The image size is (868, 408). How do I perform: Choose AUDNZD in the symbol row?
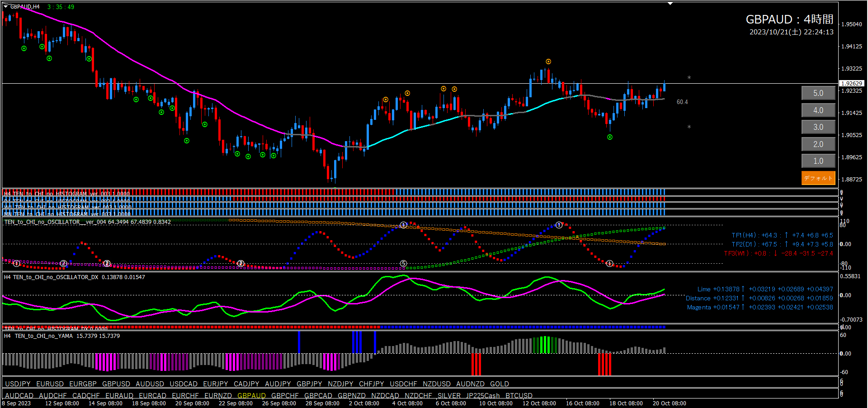coord(471,384)
